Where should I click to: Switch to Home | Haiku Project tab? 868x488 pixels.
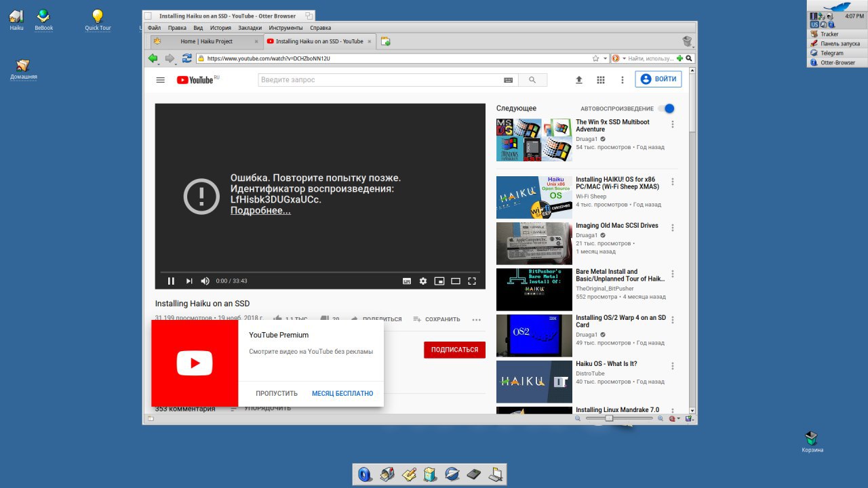click(x=205, y=41)
